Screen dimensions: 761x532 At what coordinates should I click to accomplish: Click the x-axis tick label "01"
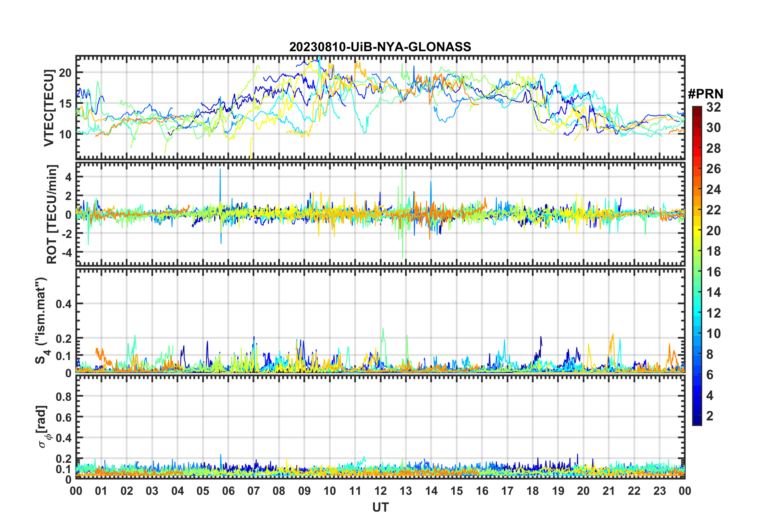(101, 491)
